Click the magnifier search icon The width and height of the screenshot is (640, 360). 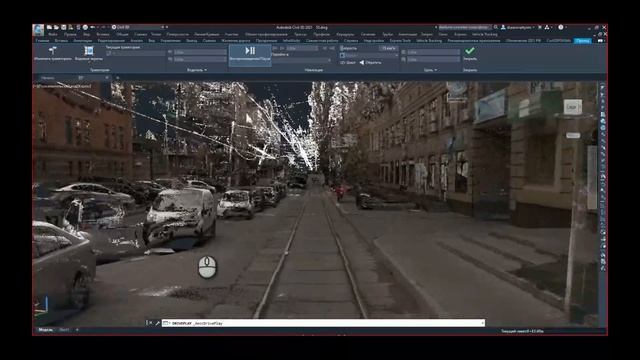[x=496, y=27]
